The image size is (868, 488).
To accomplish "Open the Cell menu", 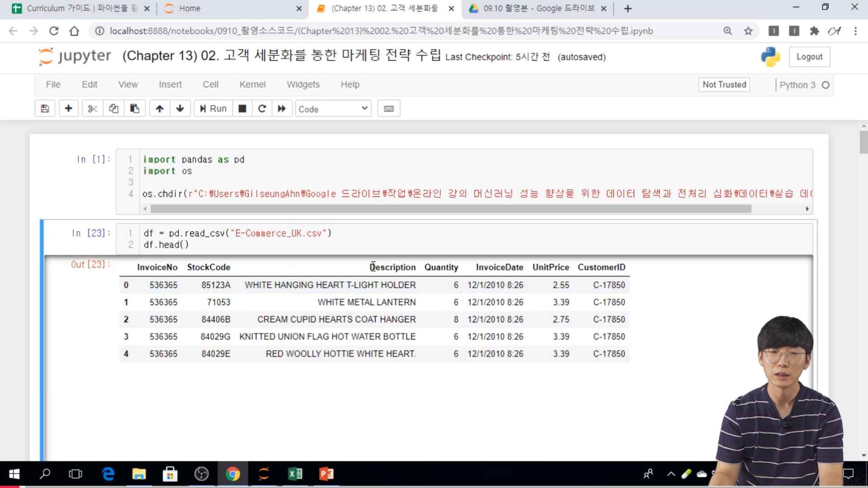I will coord(210,84).
